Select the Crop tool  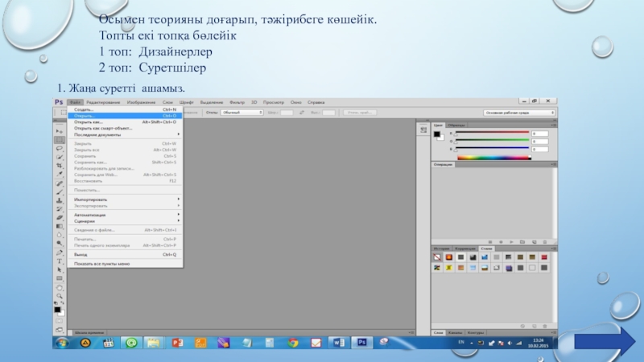coord(60,164)
